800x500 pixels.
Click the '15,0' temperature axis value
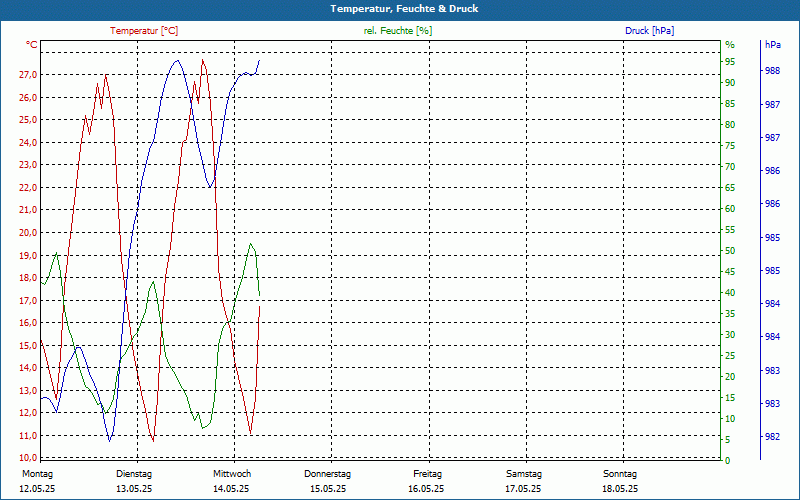tap(28, 345)
